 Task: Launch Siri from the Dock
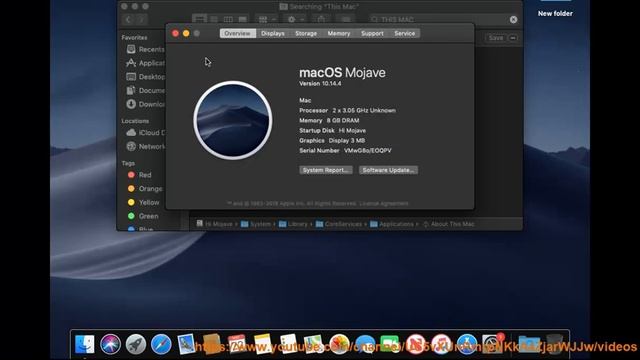click(x=110, y=344)
